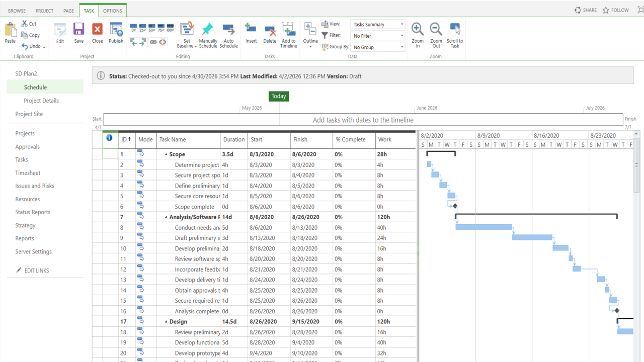
Task: Select the '120h' work cell for Analysis
Action: pos(395,217)
